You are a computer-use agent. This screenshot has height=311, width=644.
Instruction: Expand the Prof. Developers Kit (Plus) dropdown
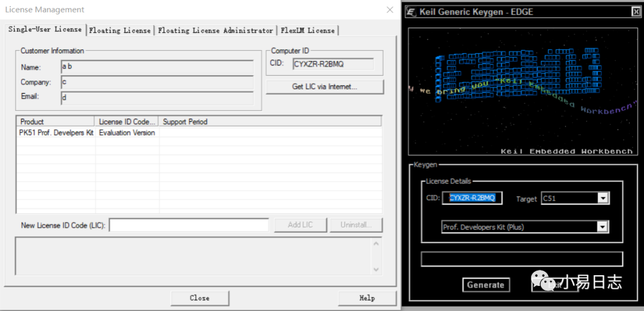(602, 227)
